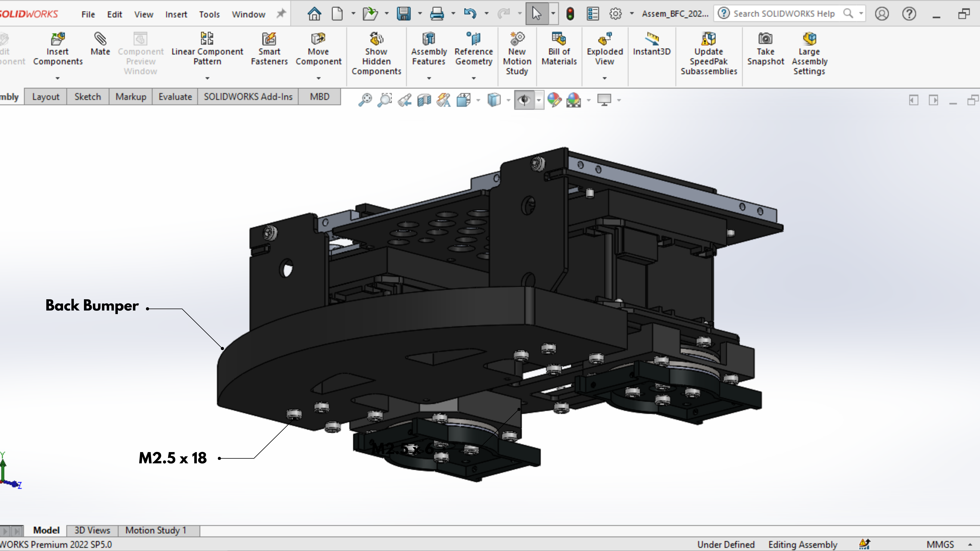Undo the last action
The width and height of the screenshot is (980, 551).
(x=470, y=14)
